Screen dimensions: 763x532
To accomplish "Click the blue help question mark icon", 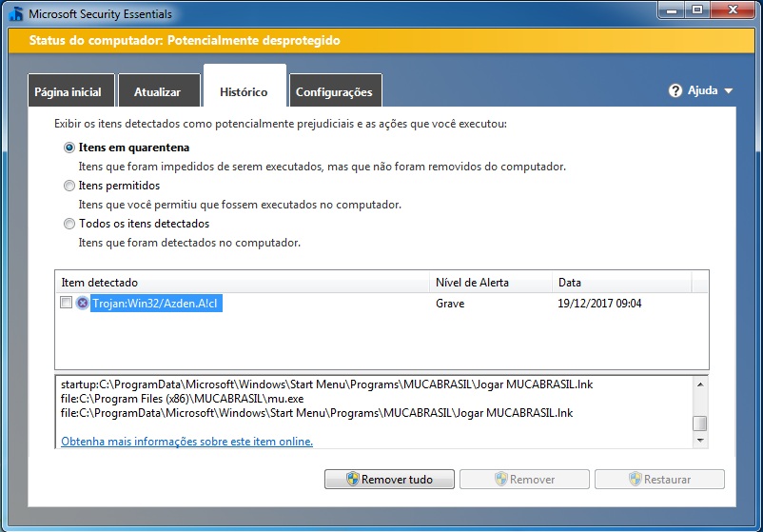I will coord(675,91).
